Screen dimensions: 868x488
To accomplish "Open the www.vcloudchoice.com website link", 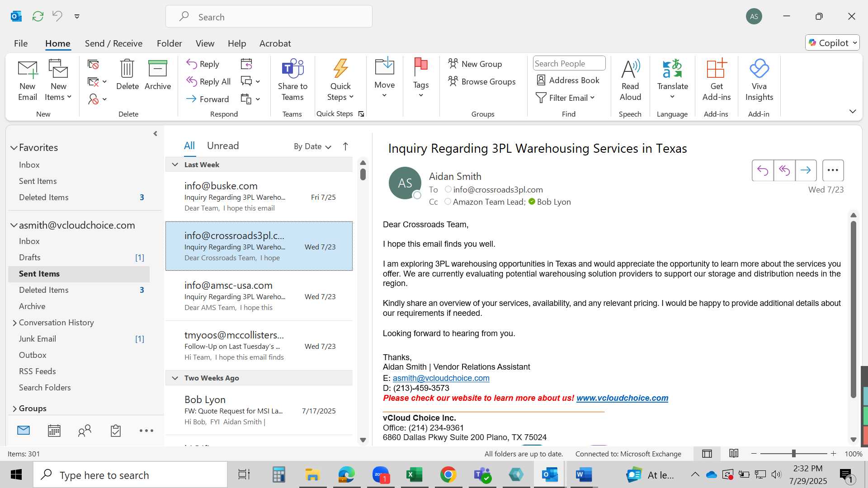I will [622, 398].
